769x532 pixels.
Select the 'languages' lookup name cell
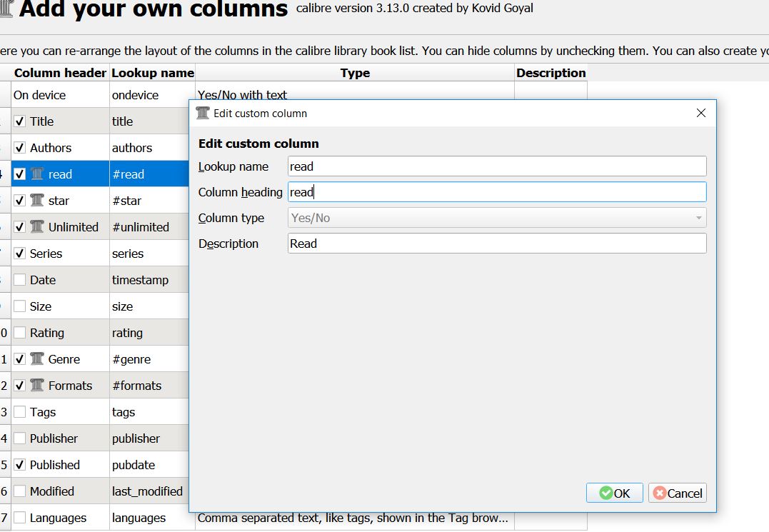pyautogui.click(x=153, y=518)
